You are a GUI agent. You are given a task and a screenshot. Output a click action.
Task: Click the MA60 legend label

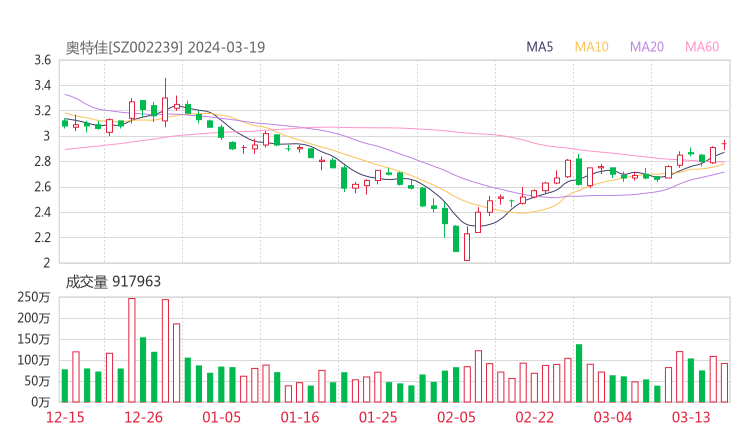point(702,47)
